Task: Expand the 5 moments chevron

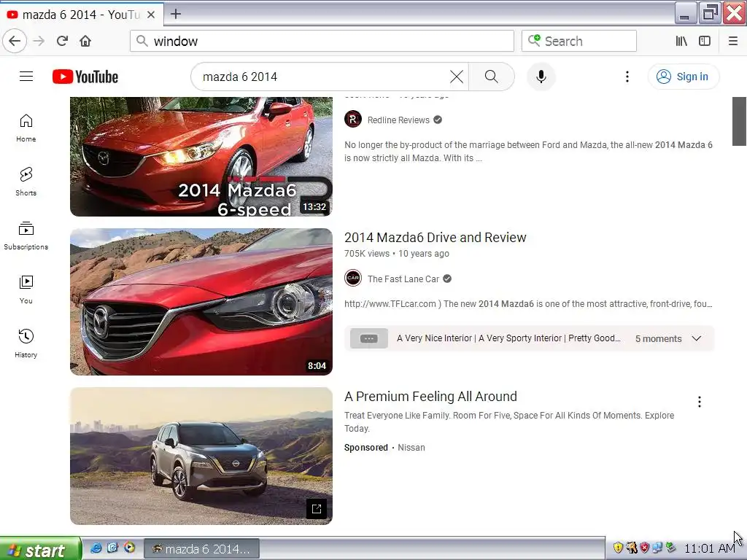Action: 697,338
